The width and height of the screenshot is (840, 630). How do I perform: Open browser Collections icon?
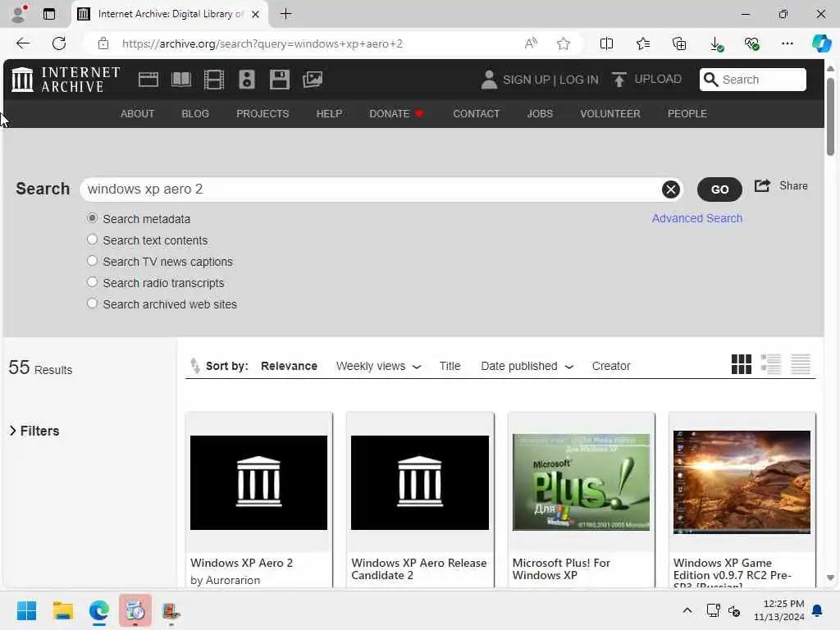(x=678, y=43)
